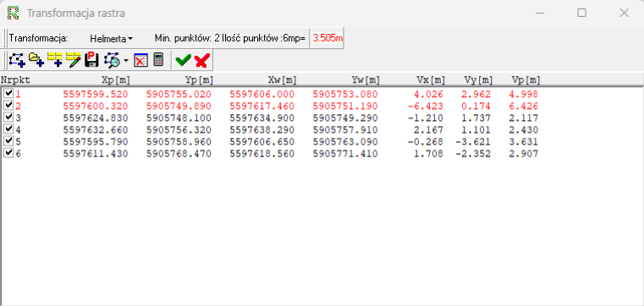
Task: Click the red mp value 3.505m
Action: [x=328, y=39]
